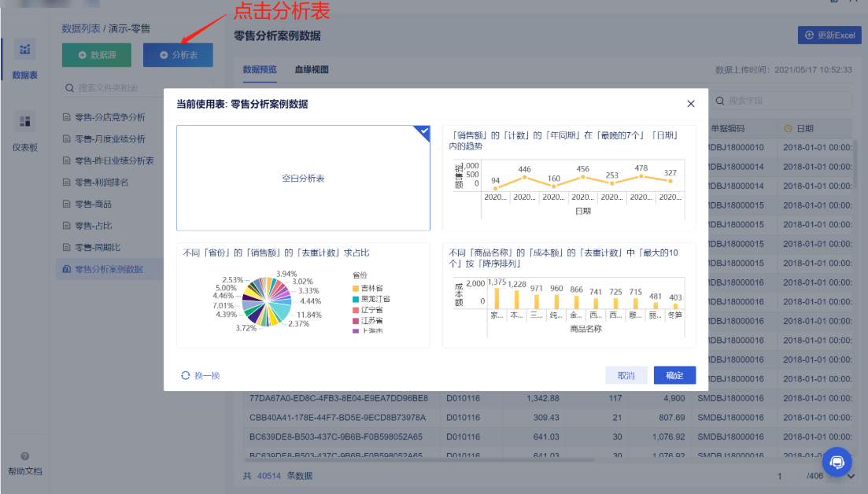This screenshot has height=494, width=868.
Task: Click the 换一换 refresh icon
Action: 186,376
